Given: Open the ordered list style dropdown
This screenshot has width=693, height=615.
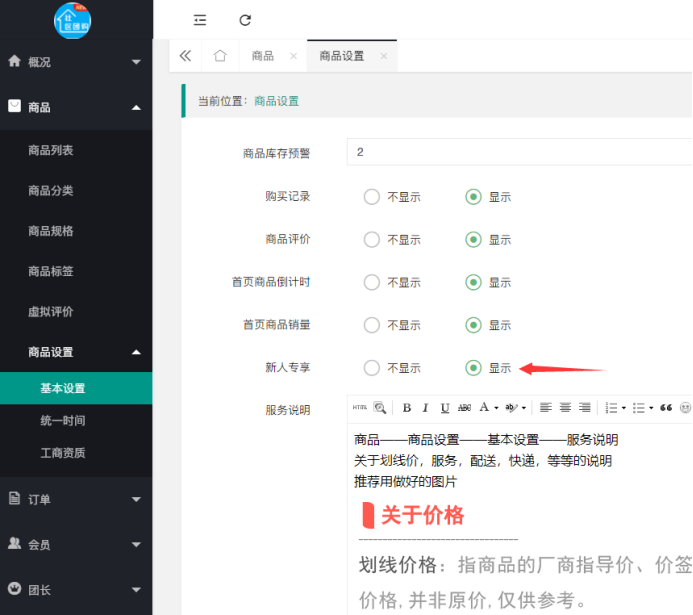Looking at the screenshot, I should 624,408.
